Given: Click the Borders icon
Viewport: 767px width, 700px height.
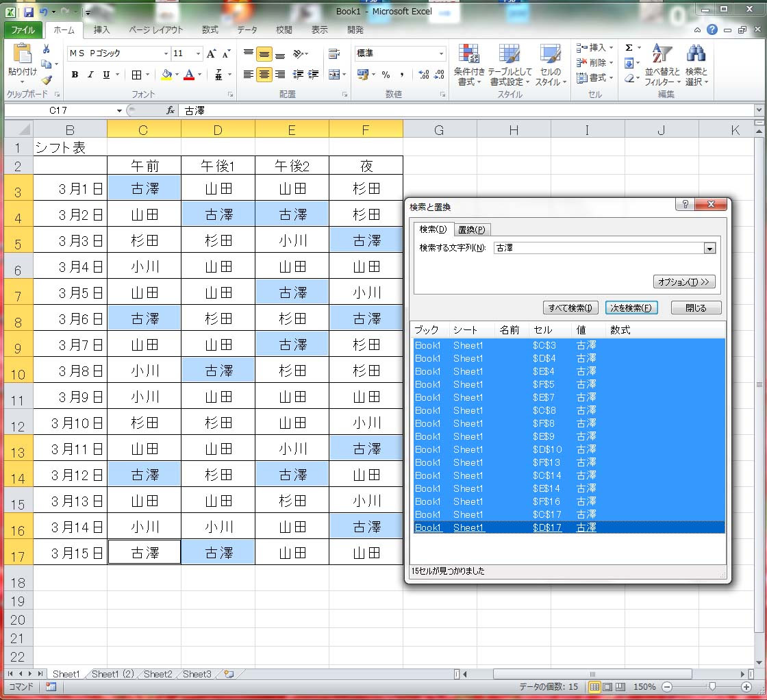Looking at the screenshot, I should 136,75.
